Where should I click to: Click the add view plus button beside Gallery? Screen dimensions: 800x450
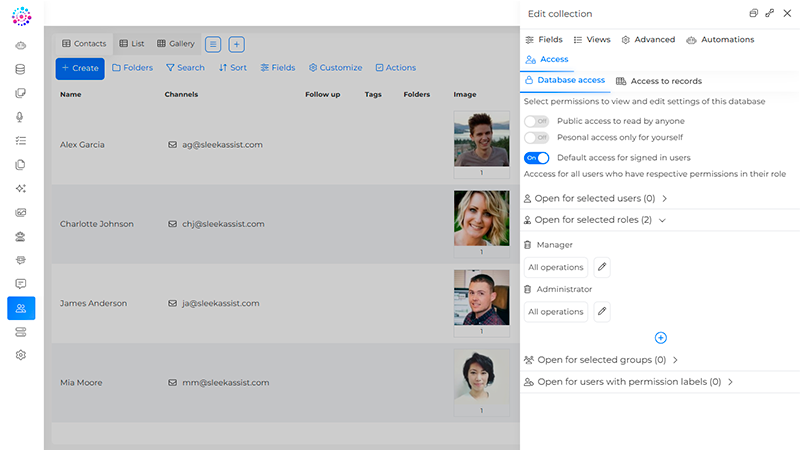[x=236, y=44]
